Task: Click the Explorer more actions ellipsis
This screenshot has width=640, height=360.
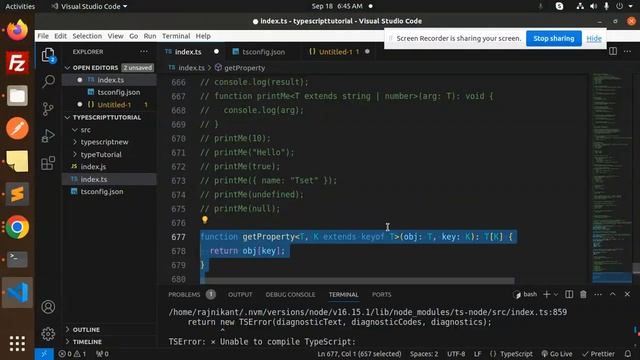Action: coord(144,52)
